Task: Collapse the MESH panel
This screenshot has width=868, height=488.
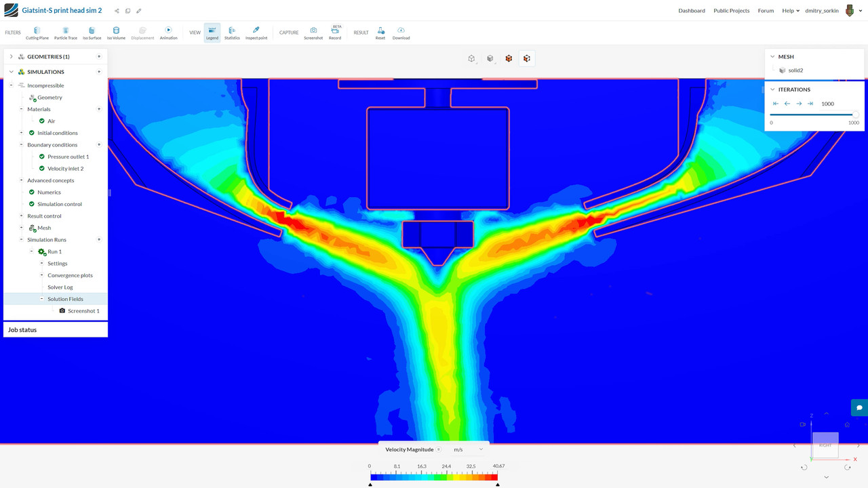Action: point(772,57)
